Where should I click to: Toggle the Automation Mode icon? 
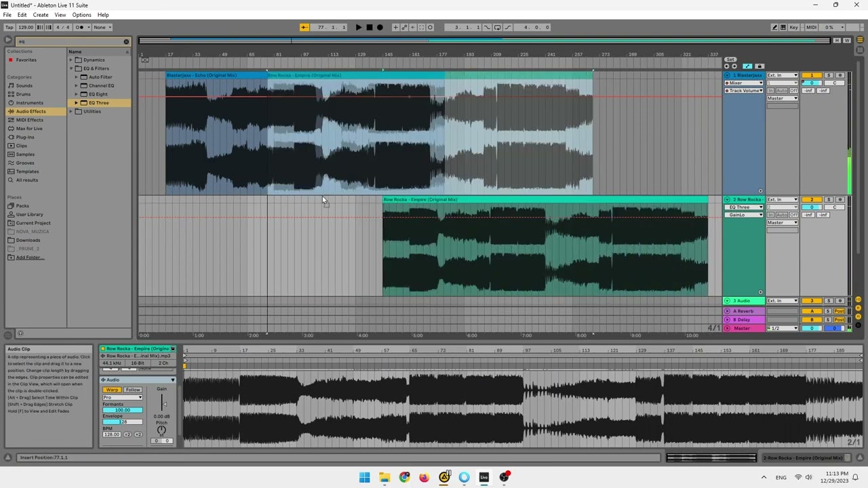tap(748, 66)
